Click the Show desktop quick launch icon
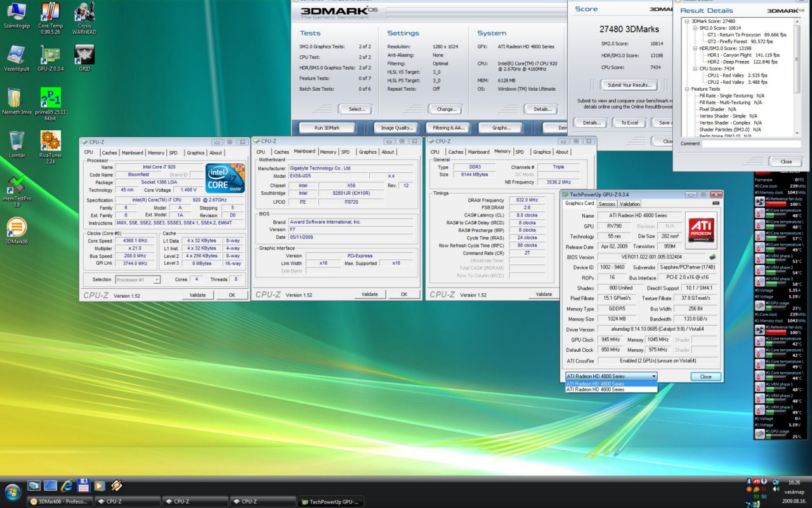Image resolution: width=812 pixels, height=508 pixels. pos(50,486)
